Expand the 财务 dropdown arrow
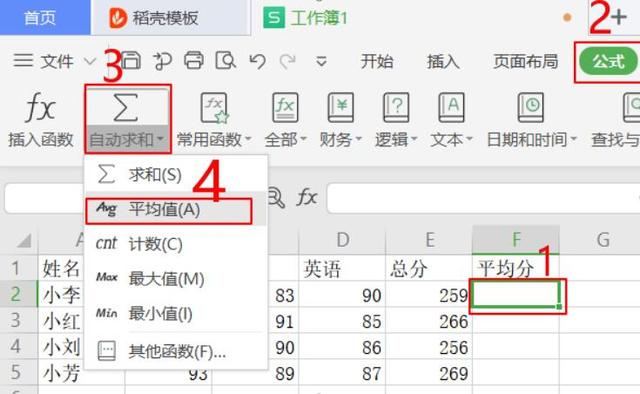 pyautogui.click(x=358, y=140)
